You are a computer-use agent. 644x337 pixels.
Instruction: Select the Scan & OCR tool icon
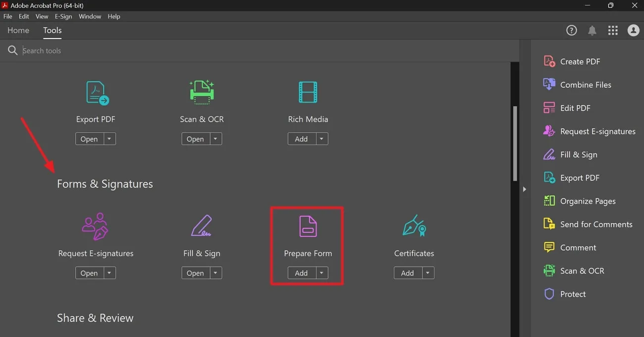202,92
